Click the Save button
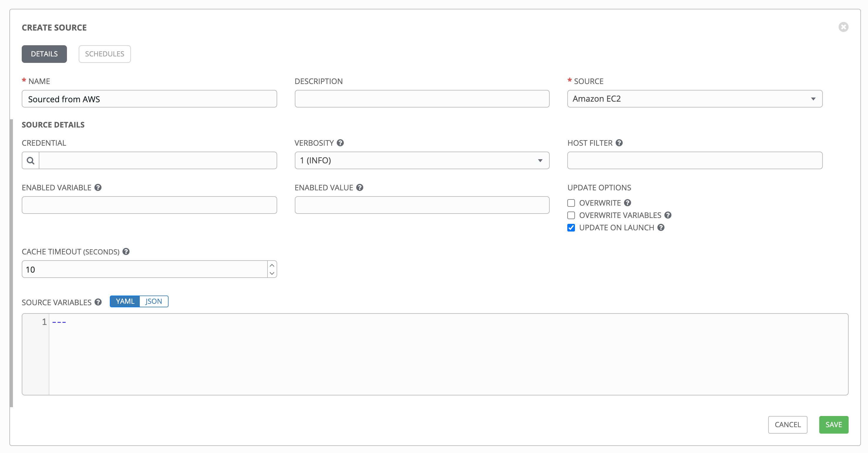Viewport: 868px width, 453px height. [x=834, y=425]
